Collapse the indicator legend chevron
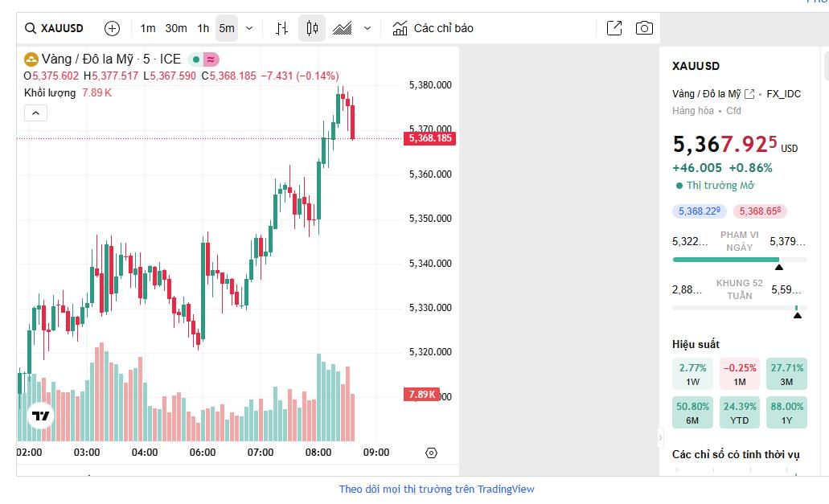This screenshot has width=829, height=504. pyautogui.click(x=35, y=113)
